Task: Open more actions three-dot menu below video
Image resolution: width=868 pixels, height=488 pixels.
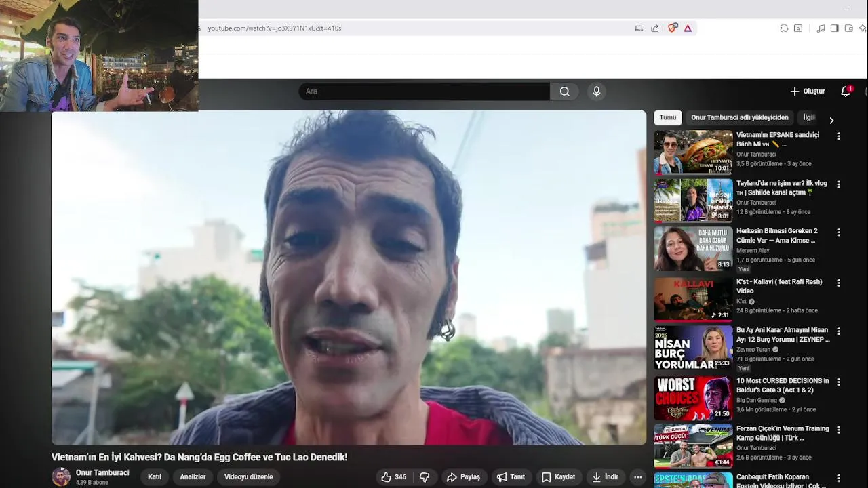Action: [637, 477]
